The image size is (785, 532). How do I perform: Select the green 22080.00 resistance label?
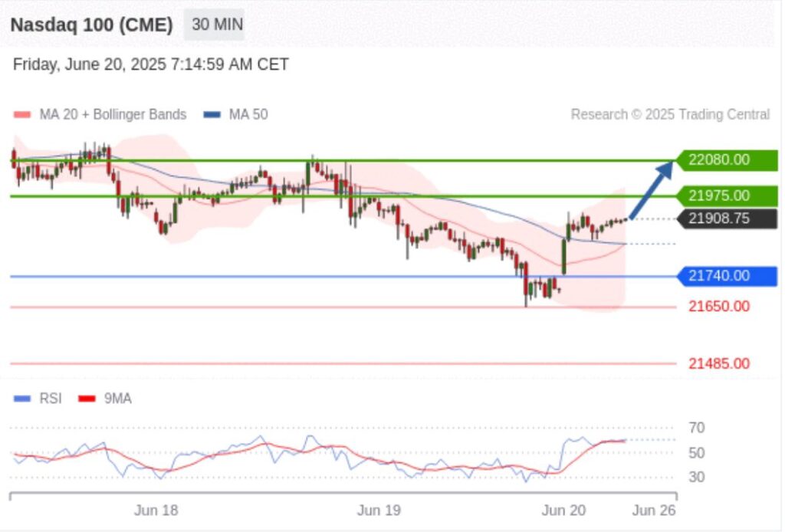tap(726, 160)
